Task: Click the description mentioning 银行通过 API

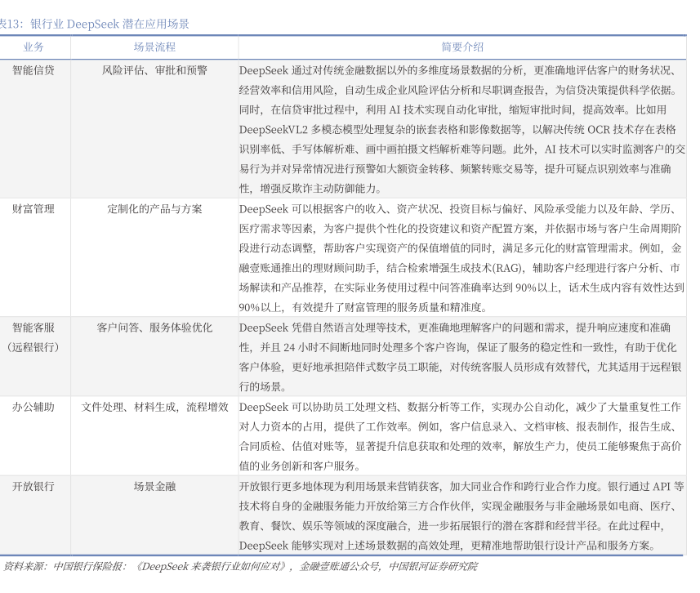Action: click(461, 506)
